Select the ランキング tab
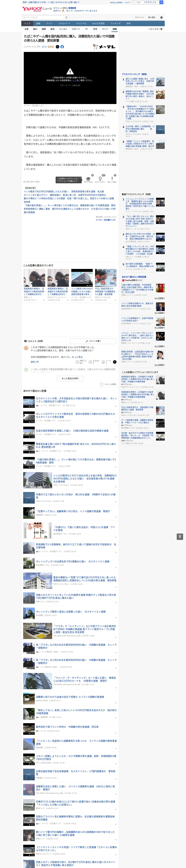186x868 pixels. [x=115, y=24]
